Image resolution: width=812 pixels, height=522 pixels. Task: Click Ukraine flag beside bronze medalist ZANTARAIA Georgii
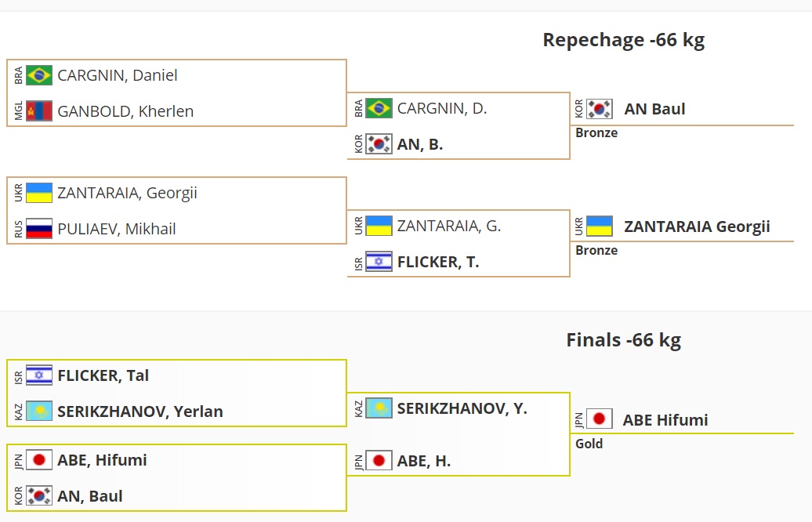(x=600, y=227)
